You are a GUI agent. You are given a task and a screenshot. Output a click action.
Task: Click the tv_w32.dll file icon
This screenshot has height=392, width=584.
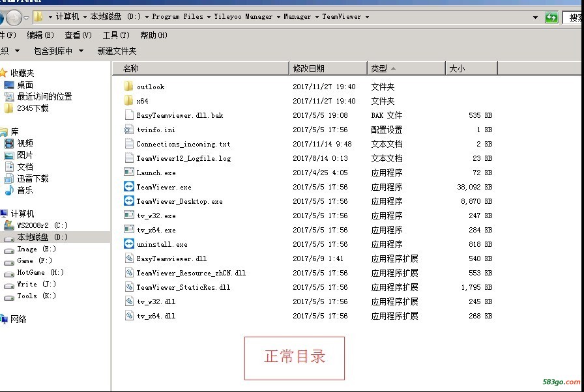(129, 301)
